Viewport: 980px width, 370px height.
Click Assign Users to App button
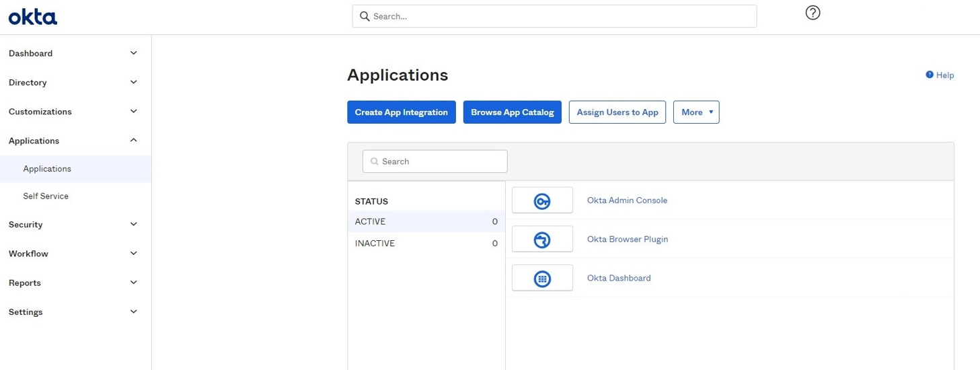pyautogui.click(x=617, y=112)
